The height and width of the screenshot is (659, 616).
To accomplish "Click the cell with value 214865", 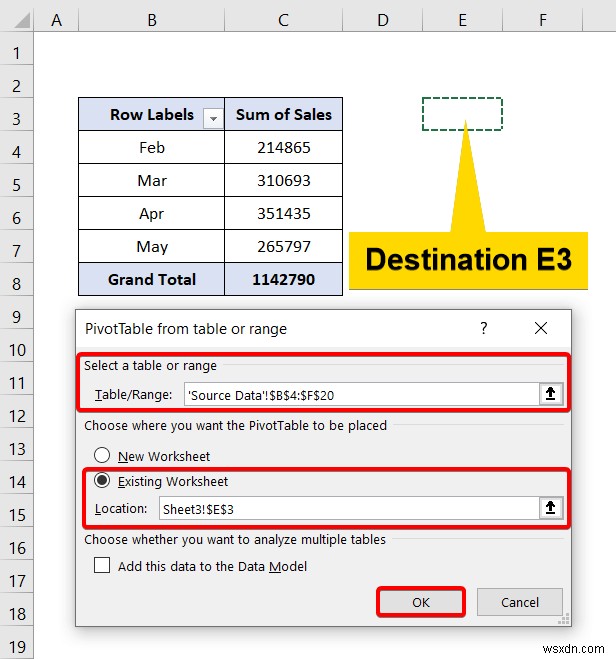I will coord(284,147).
